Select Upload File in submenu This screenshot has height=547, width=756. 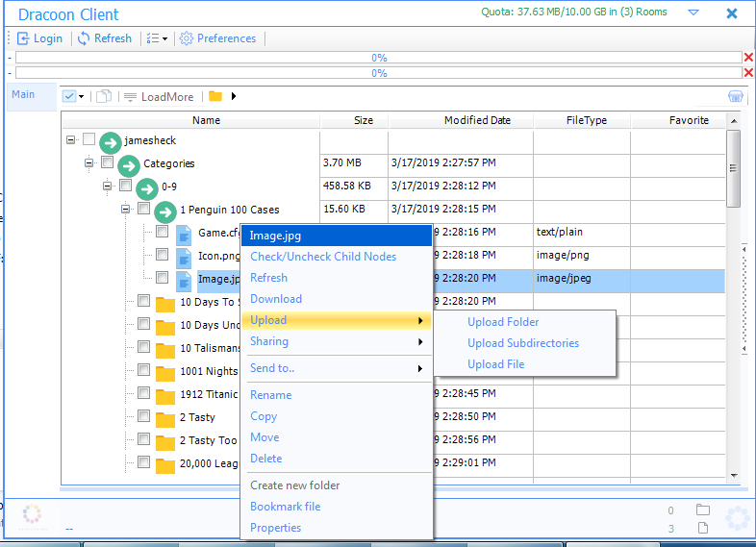pyautogui.click(x=524, y=364)
